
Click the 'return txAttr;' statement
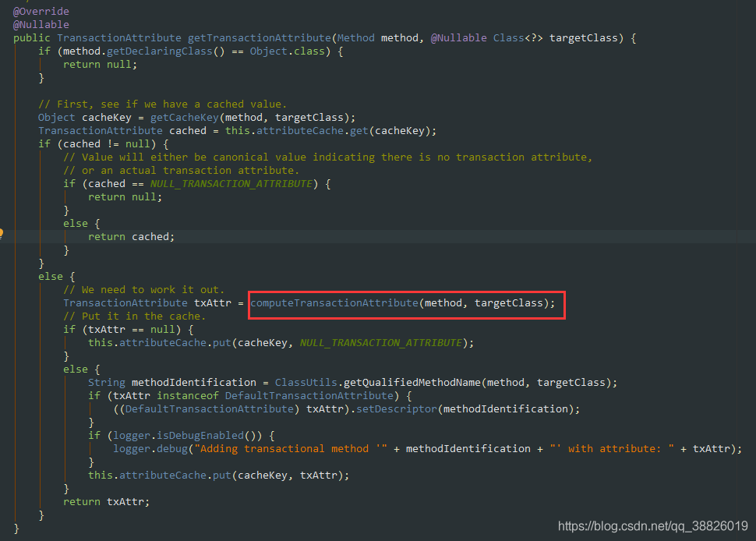pyautogui.click(x=107, y=502)
